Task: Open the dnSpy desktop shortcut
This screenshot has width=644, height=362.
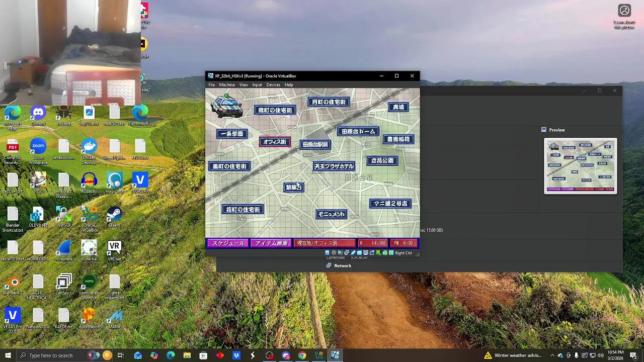Action: tap(63, 285)
